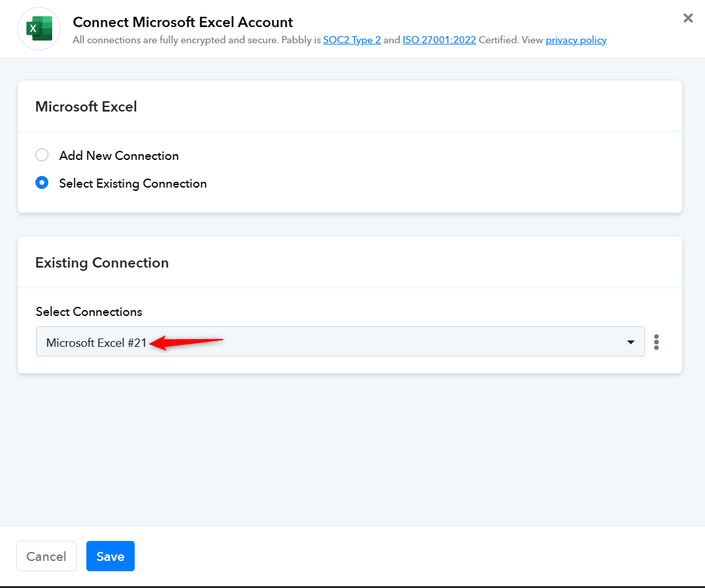
Task: Open the ISO 27001:2022 certification link
Action: click(x=439, y=40)
